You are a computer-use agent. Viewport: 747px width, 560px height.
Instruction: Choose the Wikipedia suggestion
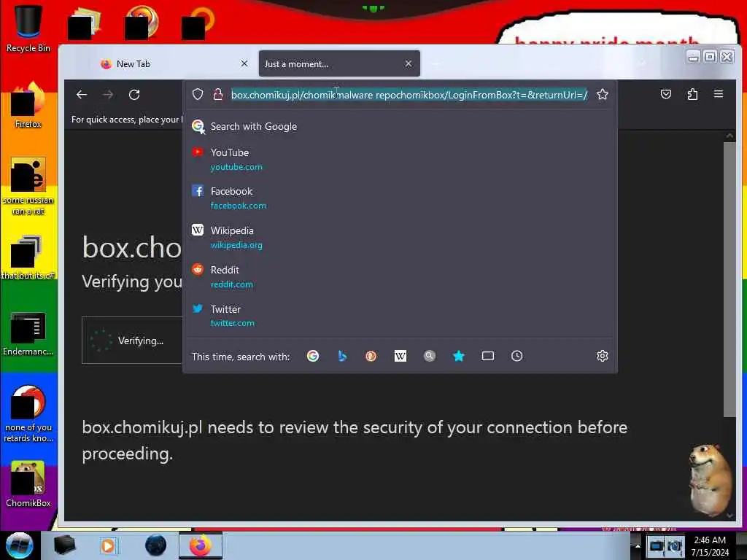pos(400,237)
